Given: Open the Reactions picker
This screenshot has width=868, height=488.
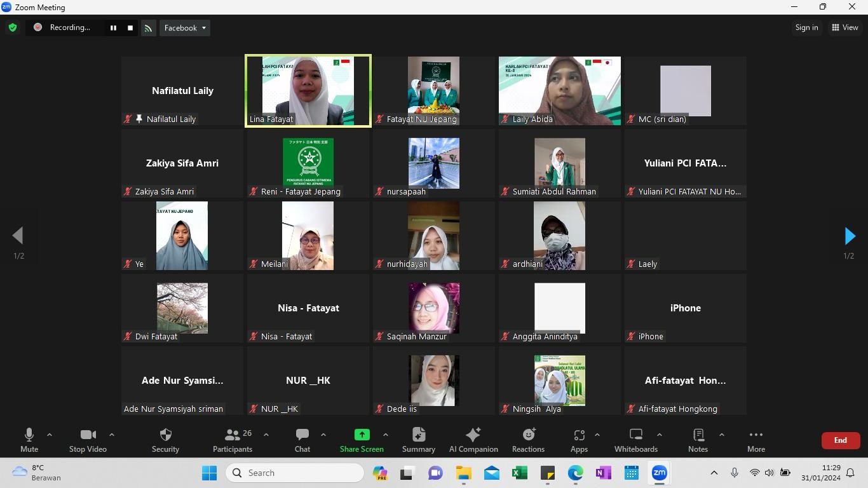Looking at the screenshot, I should pyautogui.click(x=528, y=440).
